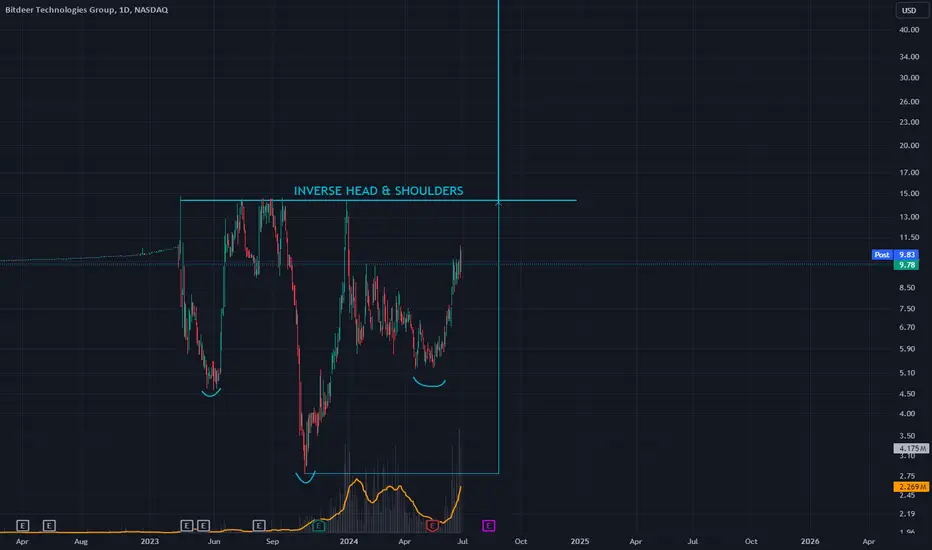The image size is (932, 550).
Task: Click the Sep label on time axis
Action: (x=272, y=541)
